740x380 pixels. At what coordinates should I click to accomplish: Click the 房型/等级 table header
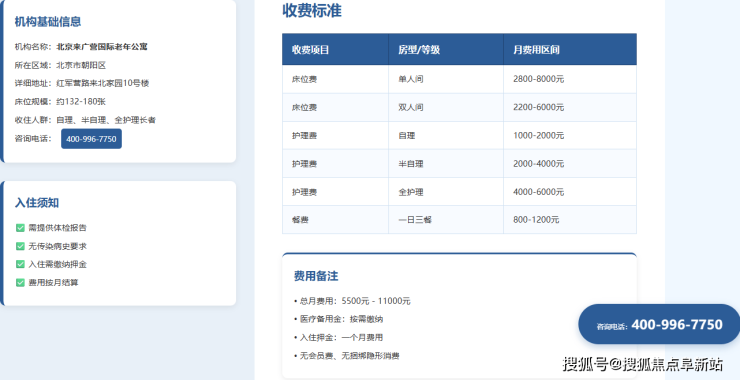tap(446, 50)
